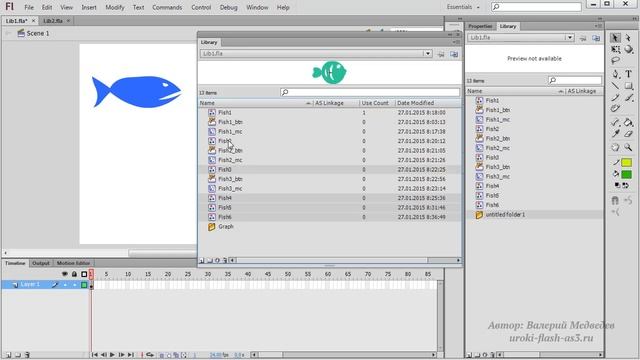
Task: Click New Folder icon in floating Library
Action: [209, 260]
